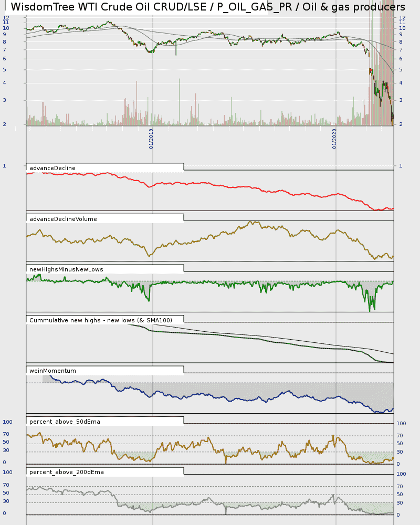Click the 01/2019 date axis label

coord(151,139)
